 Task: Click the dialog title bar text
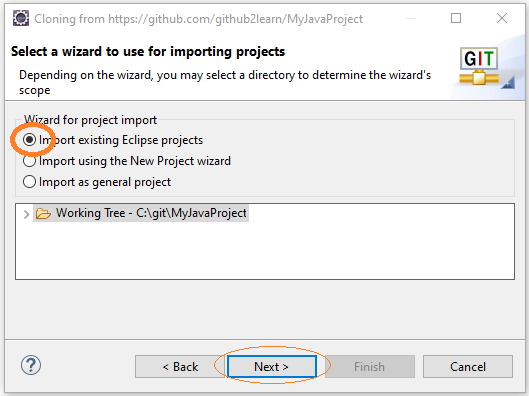[198, 19]
